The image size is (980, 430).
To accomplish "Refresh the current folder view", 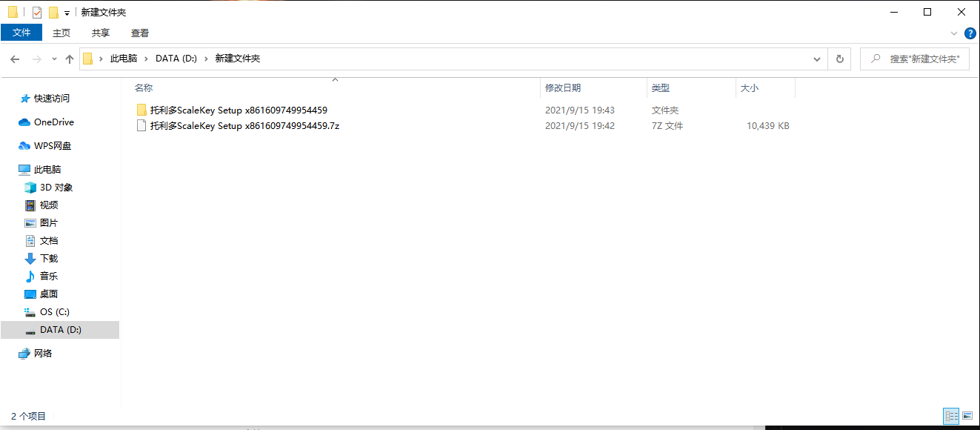I will pos(839,59).
